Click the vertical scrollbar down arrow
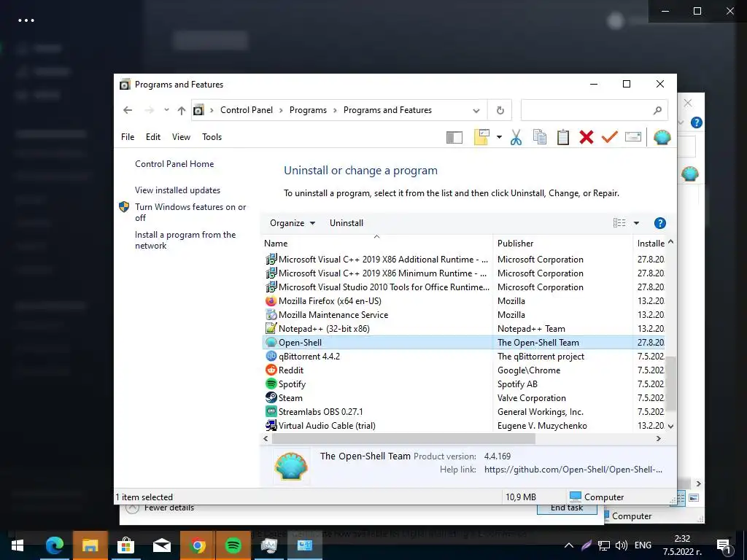Image resolution: width=747 pixels, height=560 pixels. 671,426
